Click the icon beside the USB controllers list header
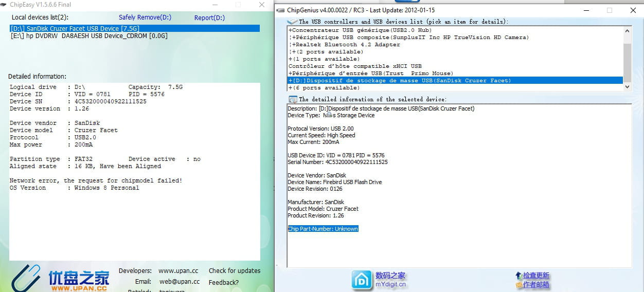 coord(292,22)
